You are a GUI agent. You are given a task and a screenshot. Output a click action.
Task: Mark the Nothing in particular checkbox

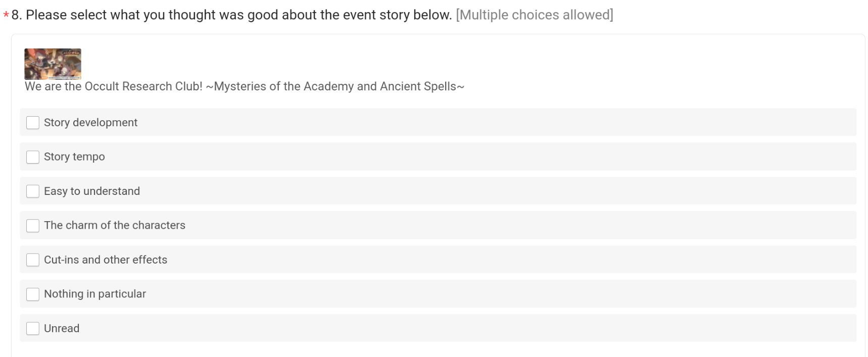[x=33, y=294]
